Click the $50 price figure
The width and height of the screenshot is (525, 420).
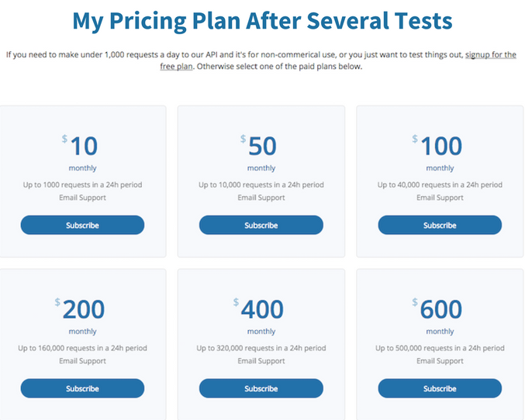click(x=262, y=146)
